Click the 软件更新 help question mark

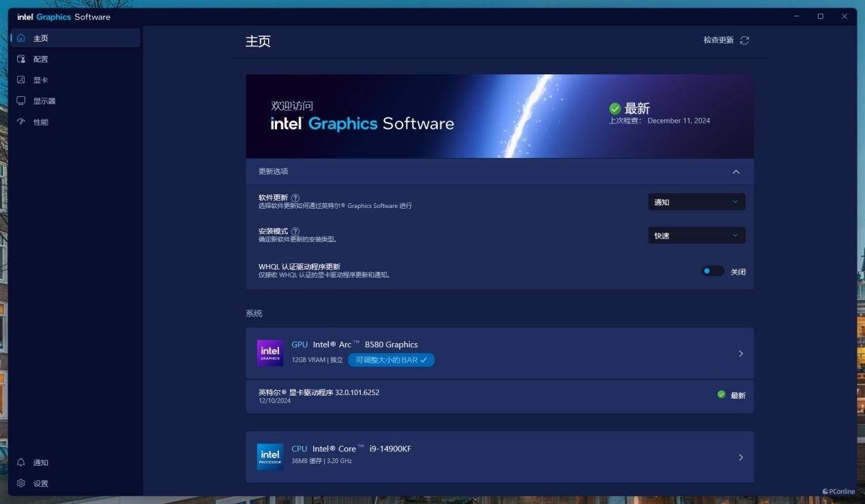click(x=295, y=198)
